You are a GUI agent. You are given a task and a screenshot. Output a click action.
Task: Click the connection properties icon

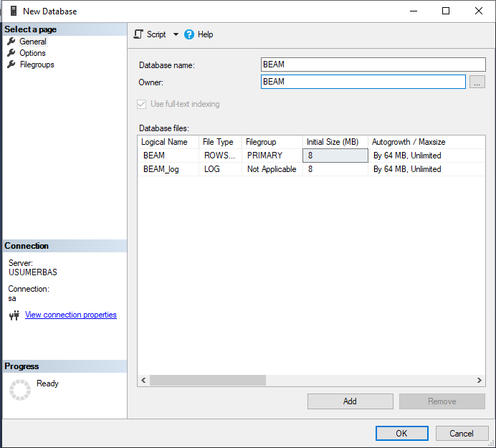[x=14, y=315]
